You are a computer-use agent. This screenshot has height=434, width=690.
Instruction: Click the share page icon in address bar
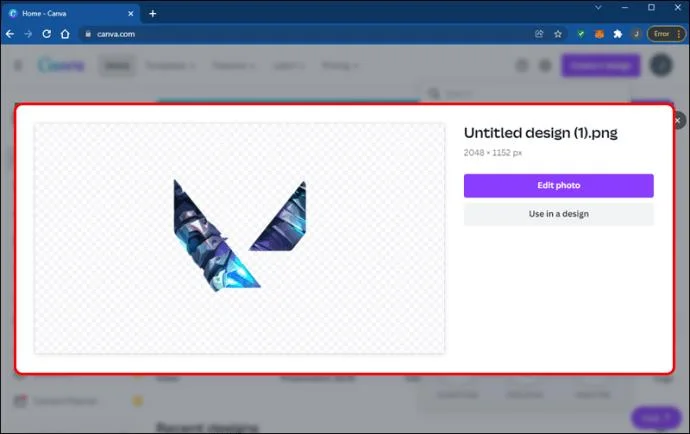pos(539,34)
